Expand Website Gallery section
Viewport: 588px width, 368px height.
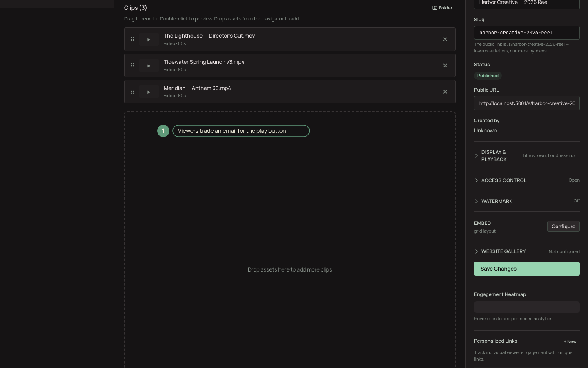pos(527,251)
